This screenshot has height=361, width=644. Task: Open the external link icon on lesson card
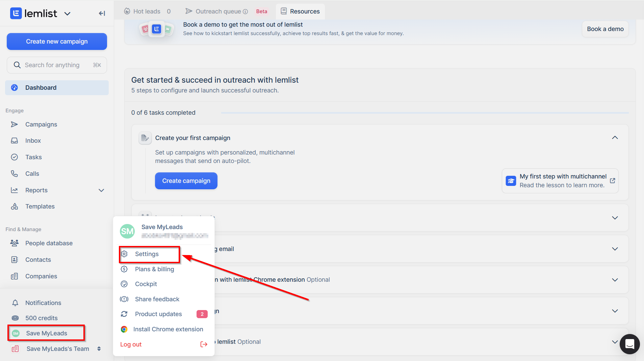pos(612,181)
